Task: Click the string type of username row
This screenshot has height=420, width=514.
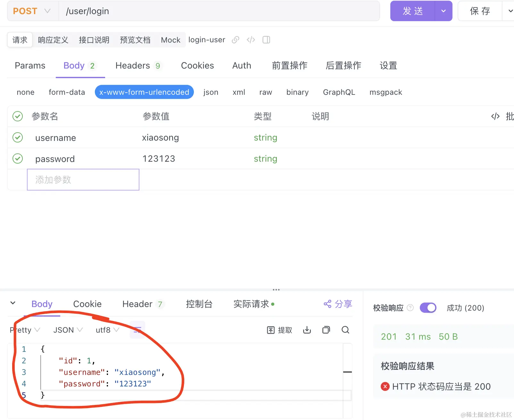Action: click(x=265, y=138)
